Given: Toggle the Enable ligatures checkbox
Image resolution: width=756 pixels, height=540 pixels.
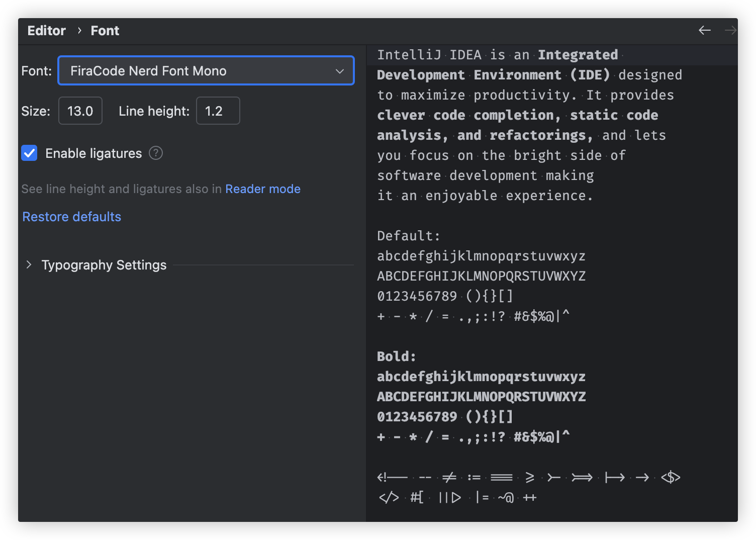Looking at the screenshot, I should (x=29, y=153).
